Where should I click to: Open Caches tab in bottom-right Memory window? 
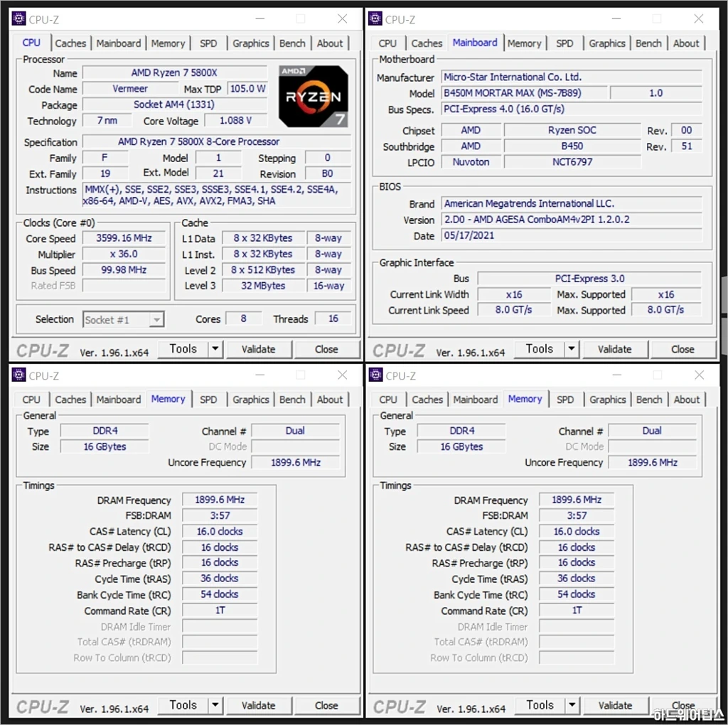coord(427,399)
